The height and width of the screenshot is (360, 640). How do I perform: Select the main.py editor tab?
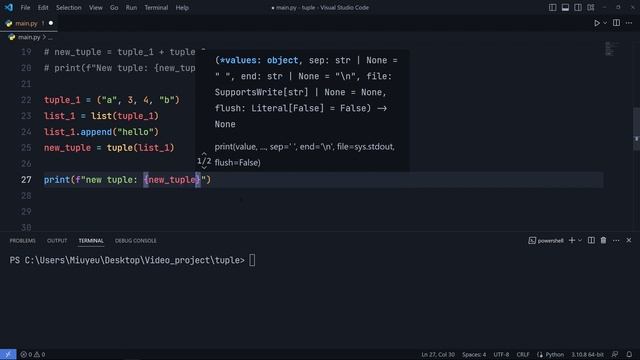29,23
